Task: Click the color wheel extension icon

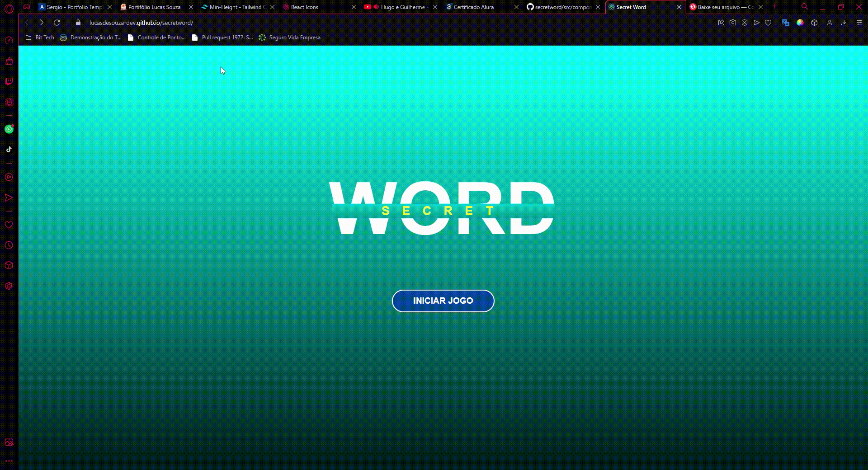Action: point(800,23)
